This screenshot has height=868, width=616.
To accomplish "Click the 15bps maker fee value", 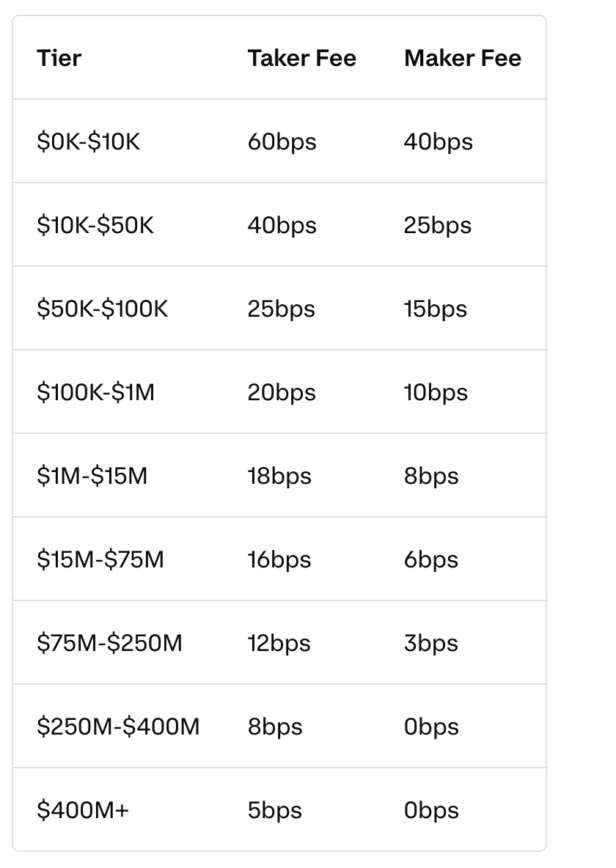I will [436, 309].
